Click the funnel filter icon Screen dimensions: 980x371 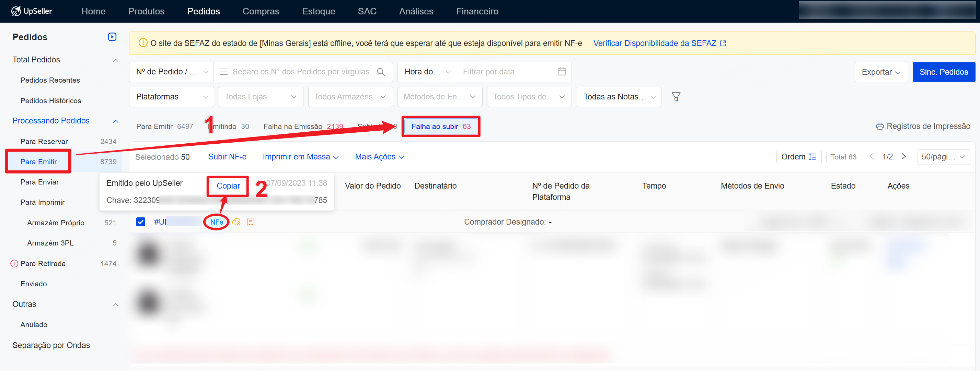[x=676, y=97]
